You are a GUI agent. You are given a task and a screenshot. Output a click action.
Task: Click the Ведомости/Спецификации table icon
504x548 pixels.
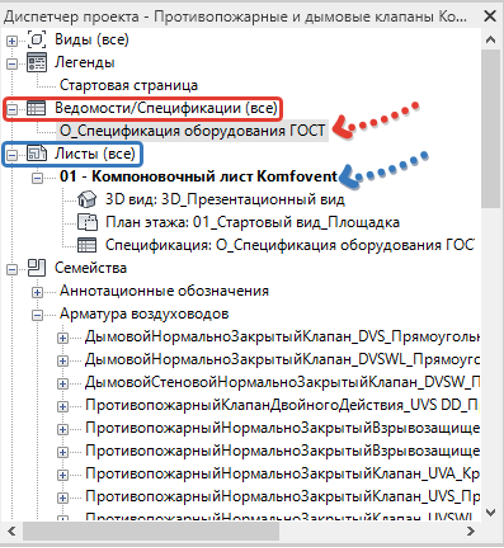click(36, 108)
